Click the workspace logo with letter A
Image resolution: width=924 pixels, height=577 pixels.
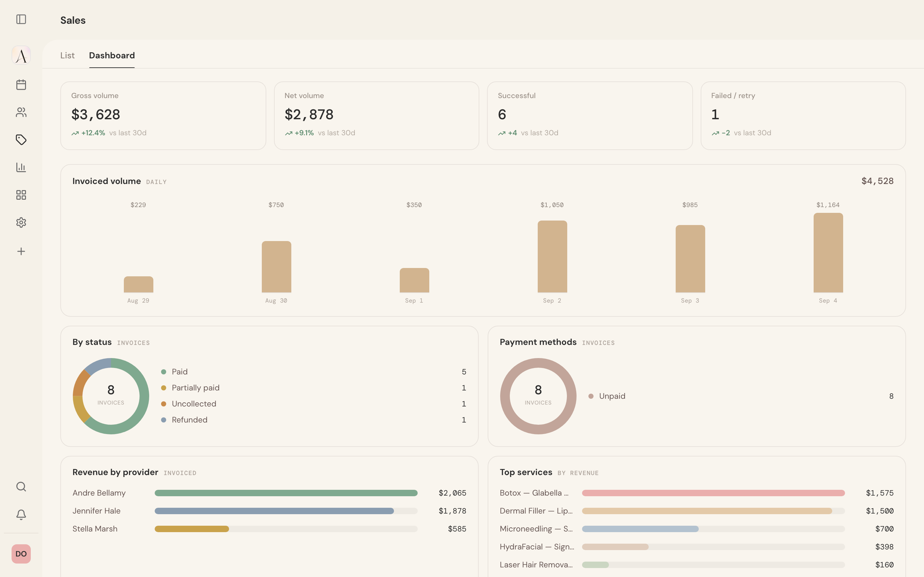click(21, 55)
